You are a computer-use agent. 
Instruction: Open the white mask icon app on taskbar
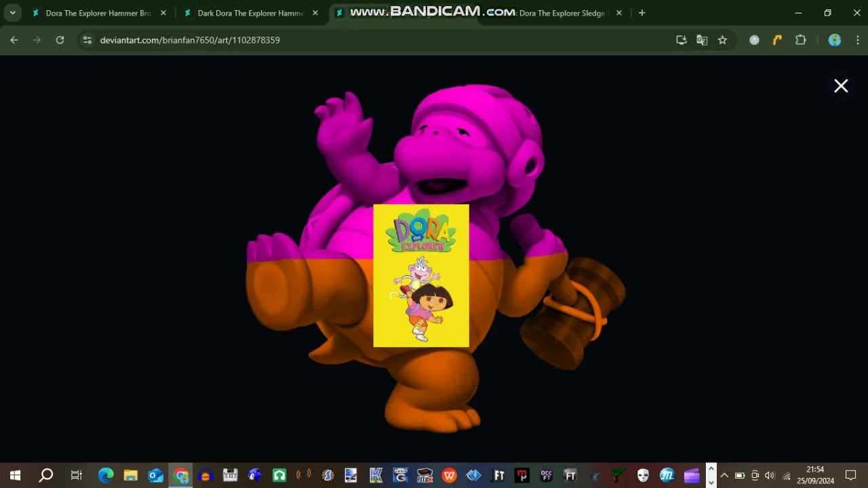coord(643,475)
